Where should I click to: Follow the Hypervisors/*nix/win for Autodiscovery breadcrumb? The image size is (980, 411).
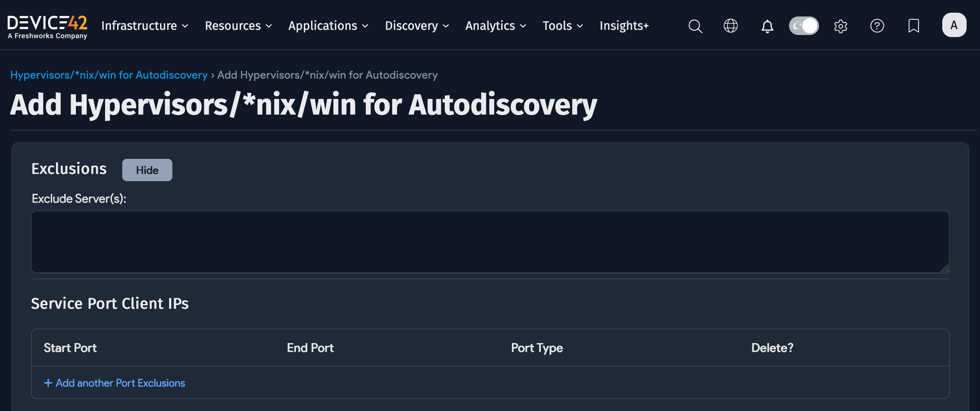[x=109, y=75]
